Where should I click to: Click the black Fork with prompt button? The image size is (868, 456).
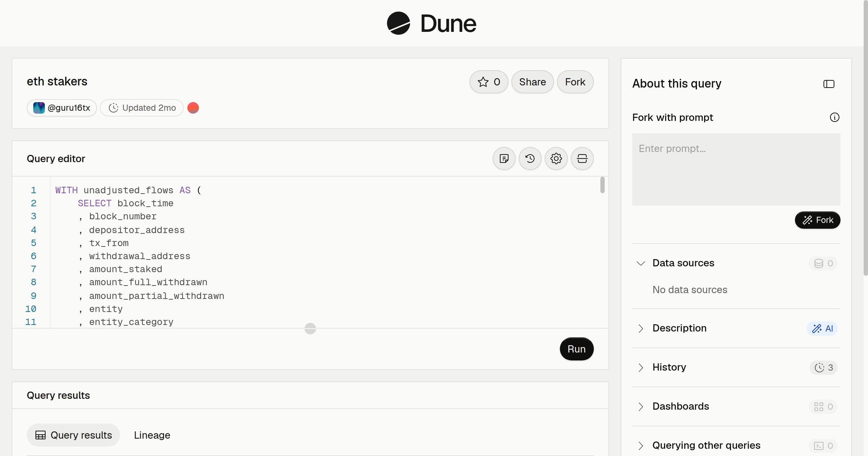[817, 220]
